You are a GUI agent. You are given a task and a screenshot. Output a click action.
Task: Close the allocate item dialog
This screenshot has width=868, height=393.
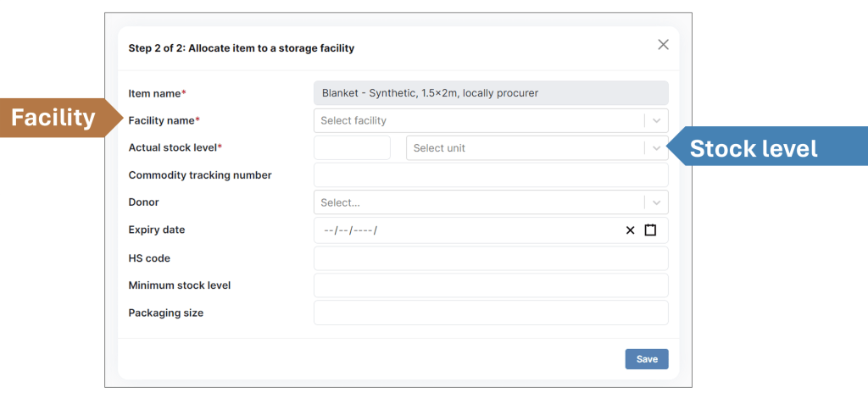click(x=663, y=45)
